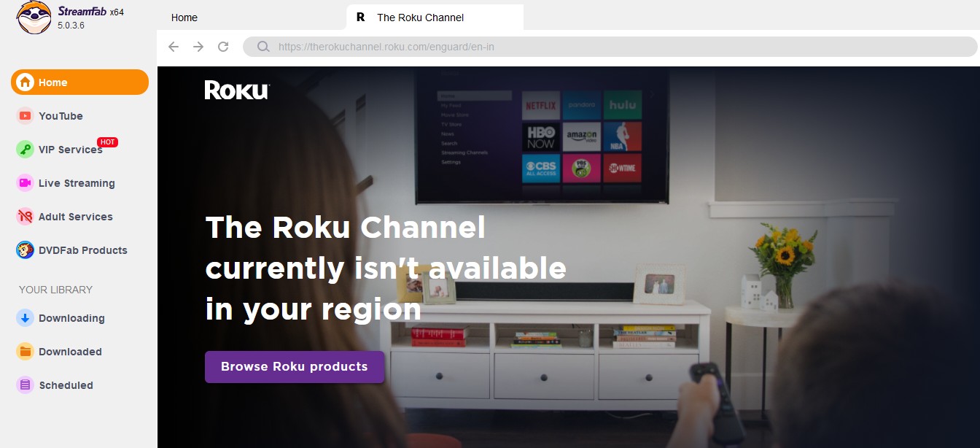980x448 pixels.
Task: Click the URL address field
Action: pos(610,47)
